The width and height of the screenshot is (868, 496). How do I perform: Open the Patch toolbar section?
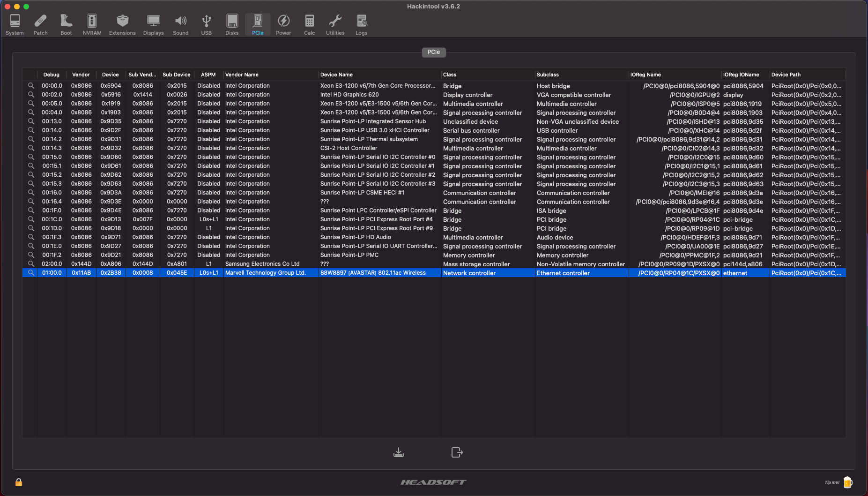point(41,24)
